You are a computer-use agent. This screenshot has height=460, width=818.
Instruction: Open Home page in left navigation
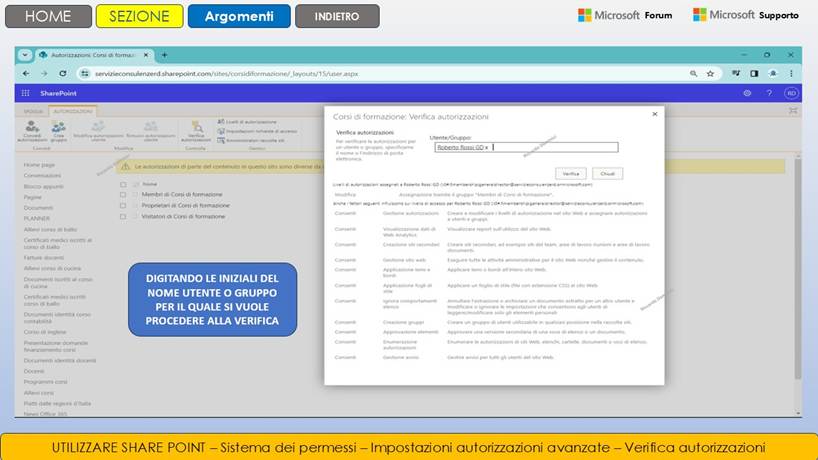coord(39,165)
